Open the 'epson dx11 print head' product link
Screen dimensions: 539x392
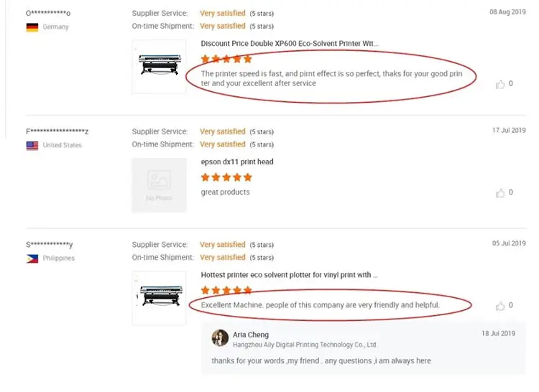click(x=237, y=162)
